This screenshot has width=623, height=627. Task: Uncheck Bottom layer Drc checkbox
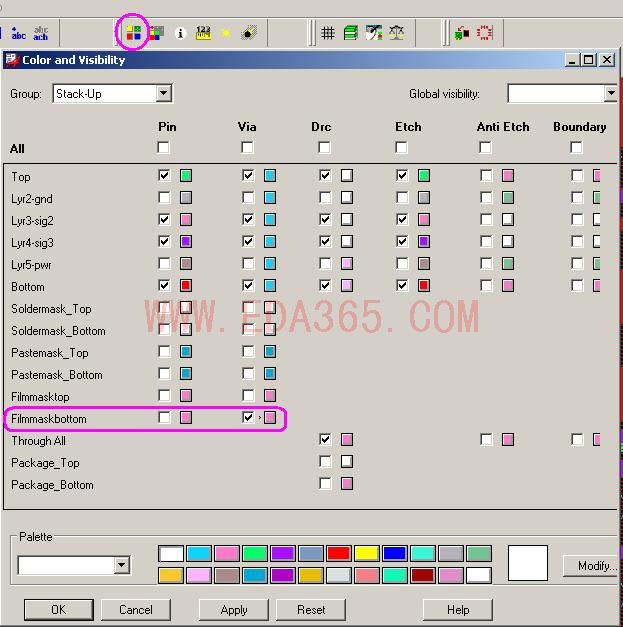click(325, 285)
